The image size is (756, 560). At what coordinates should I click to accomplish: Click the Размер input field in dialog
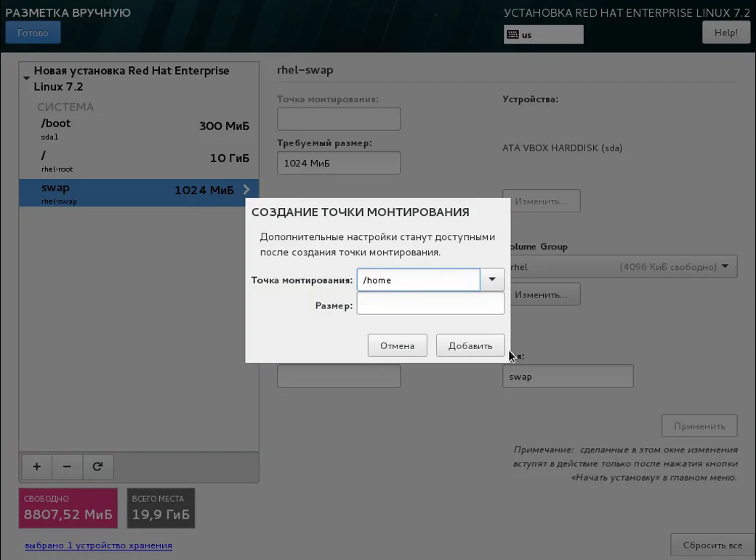click(x=430, y=303)
